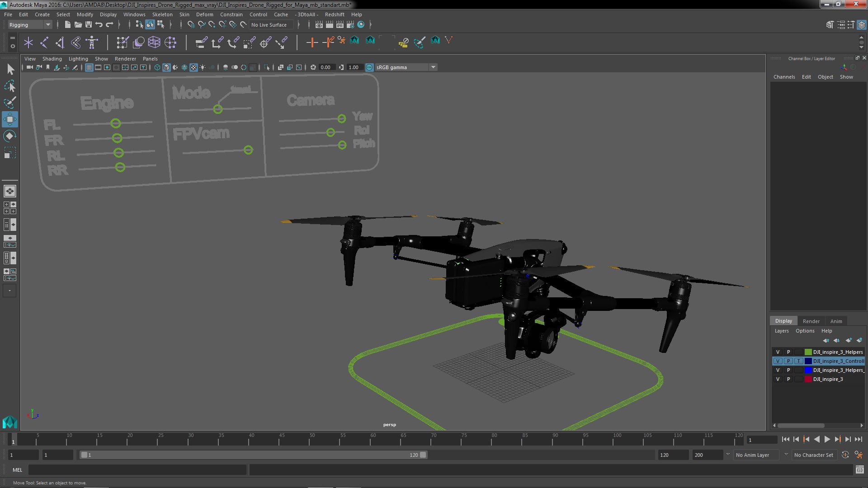Open the Deform menu
The image size is (868, 488).
[x=204, y=14]
